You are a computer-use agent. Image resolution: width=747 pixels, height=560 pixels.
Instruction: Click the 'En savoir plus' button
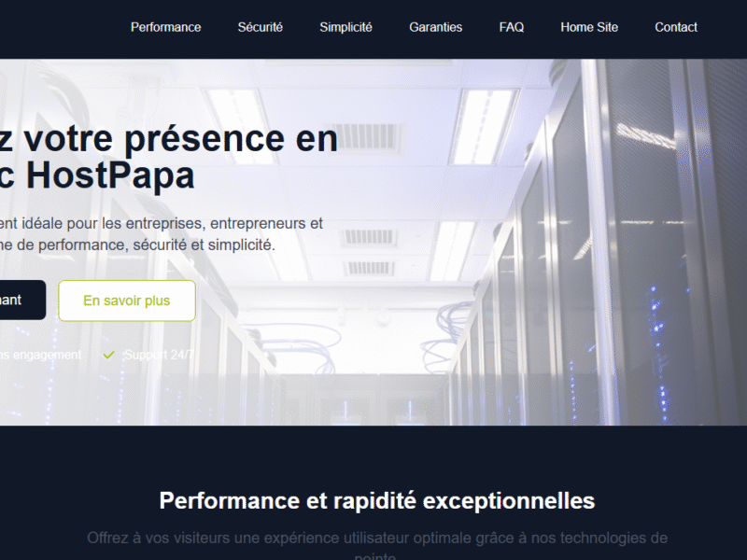click(x=127, y=301)
